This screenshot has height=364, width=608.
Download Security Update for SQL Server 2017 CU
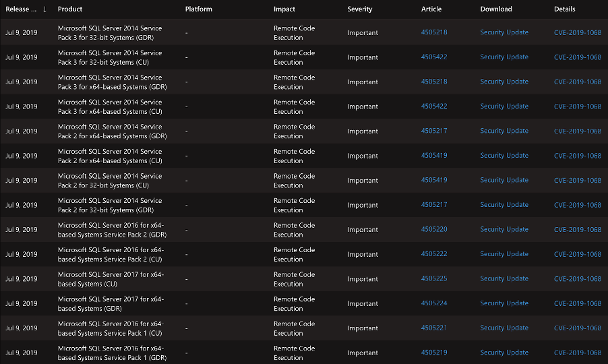pyautogui.click(x=504, y=278)
